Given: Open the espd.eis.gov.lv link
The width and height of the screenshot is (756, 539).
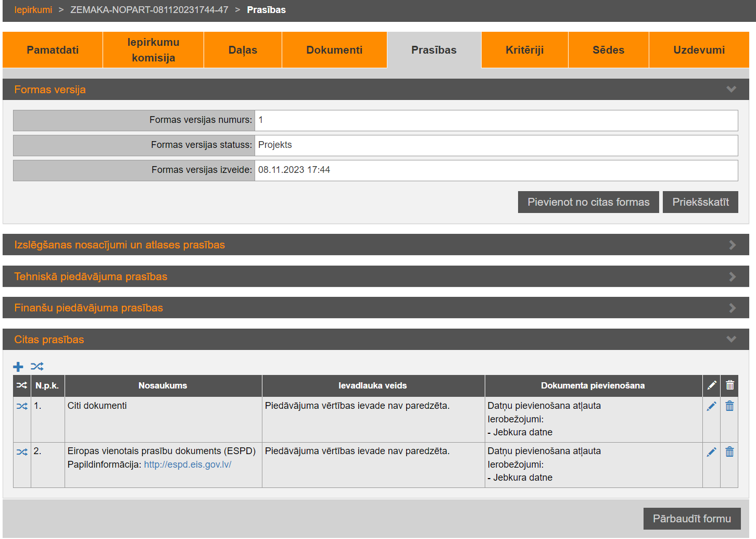Looking at the screenshot, I should point(187,465).
